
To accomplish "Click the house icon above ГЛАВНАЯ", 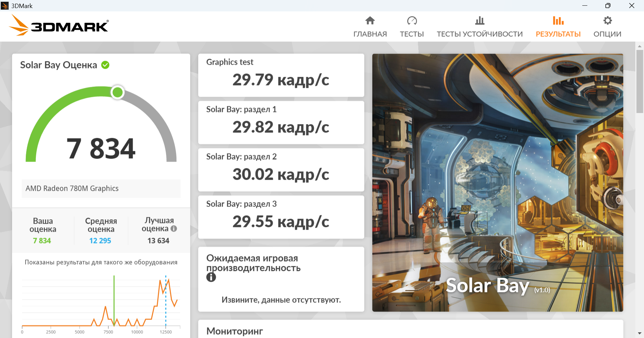I will pyautogui.click(x=370, y=21).
